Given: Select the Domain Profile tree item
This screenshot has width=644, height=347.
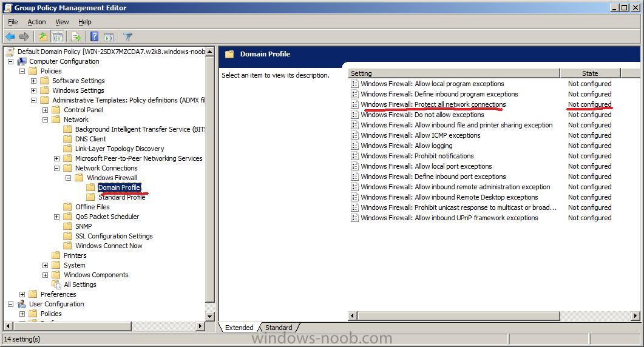Looking at the screenshot, I should (119, 187).
